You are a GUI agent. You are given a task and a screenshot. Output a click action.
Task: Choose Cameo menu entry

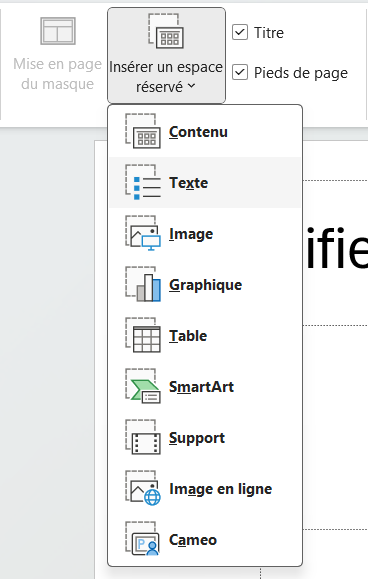tap(205, 539)
